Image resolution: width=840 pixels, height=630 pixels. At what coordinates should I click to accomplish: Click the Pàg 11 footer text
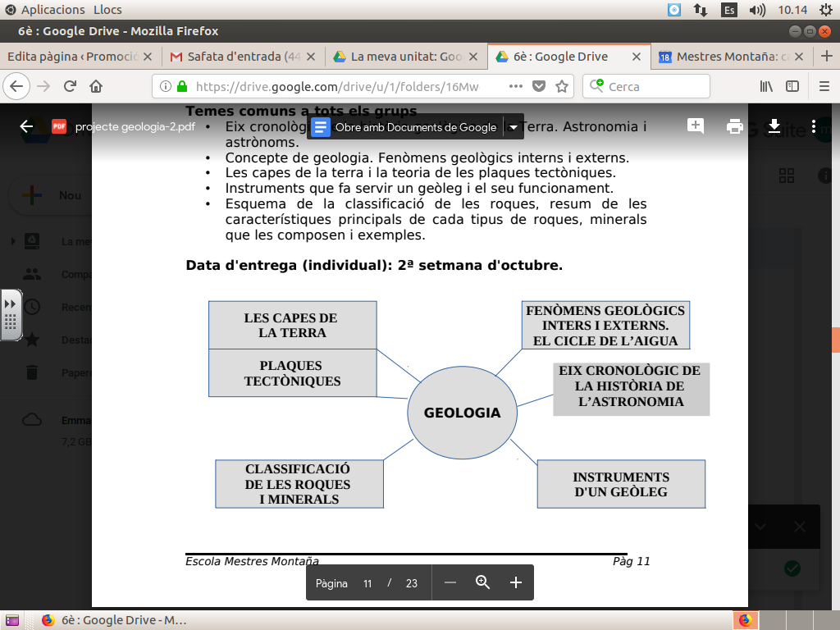tap(631, 561)
